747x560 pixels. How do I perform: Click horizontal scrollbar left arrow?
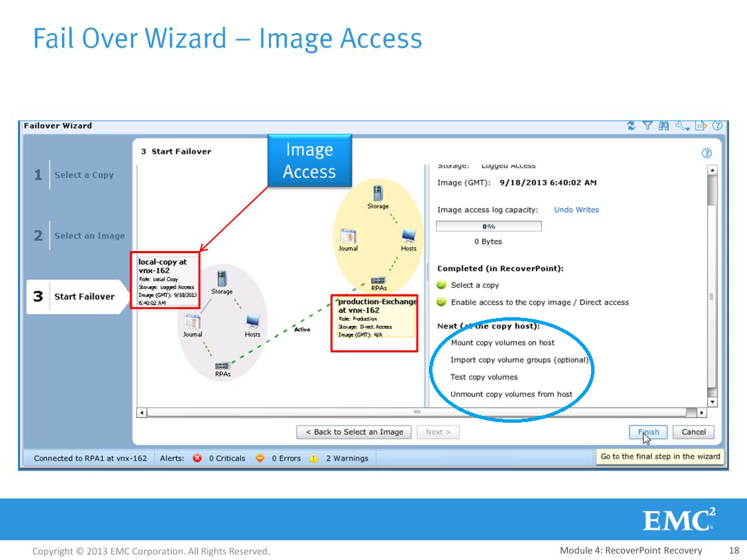pyautogui.click(x=141, y=412)
